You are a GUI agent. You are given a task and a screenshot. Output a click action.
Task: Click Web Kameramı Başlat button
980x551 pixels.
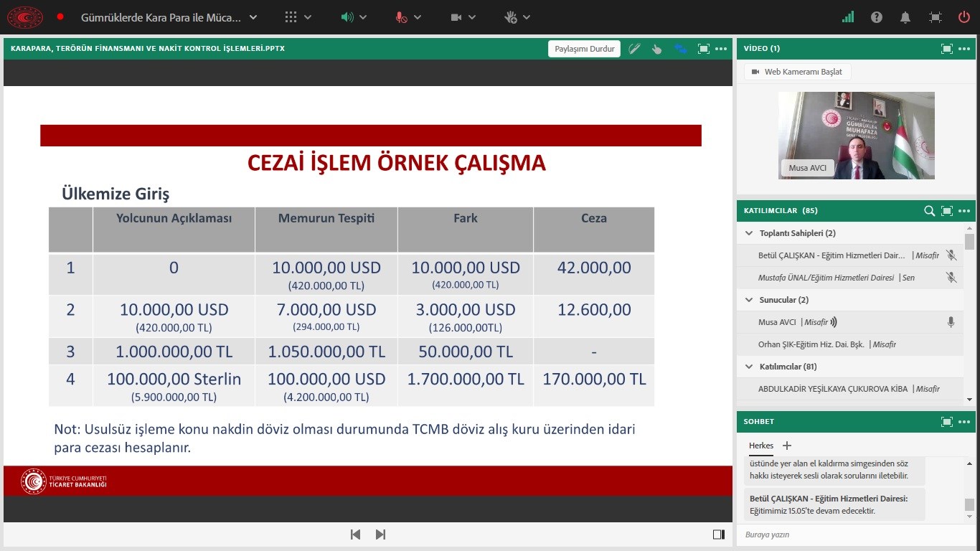pyautogui.click(x=798, y=72)
